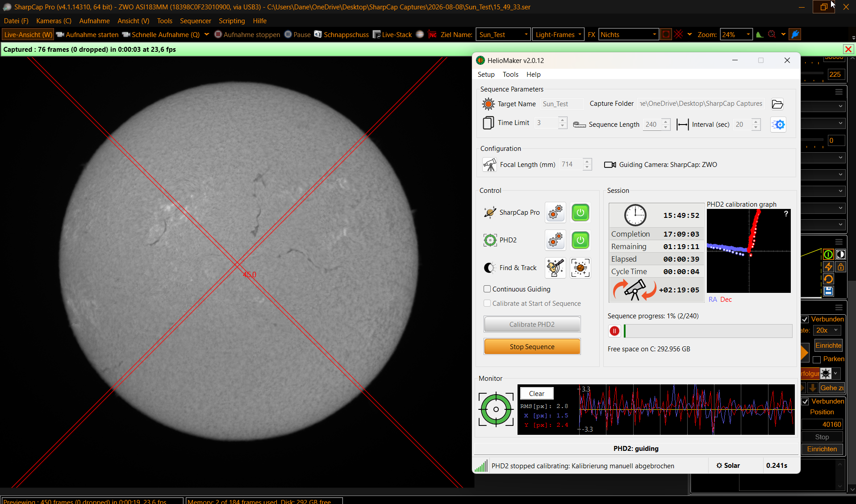
Task: Increase Sequence Length stepper up arrow
Action: (x=665, y=121)
